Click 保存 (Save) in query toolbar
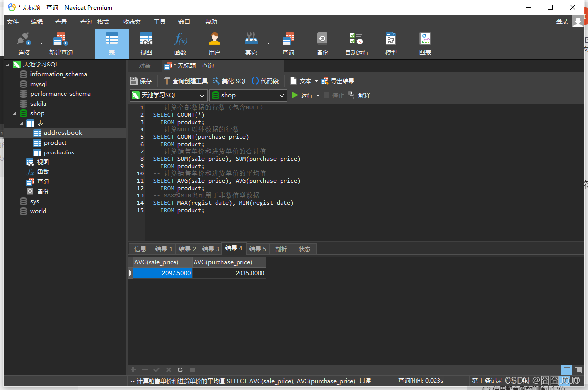This screenshot has height=390, width=588. tap(141, 81)
